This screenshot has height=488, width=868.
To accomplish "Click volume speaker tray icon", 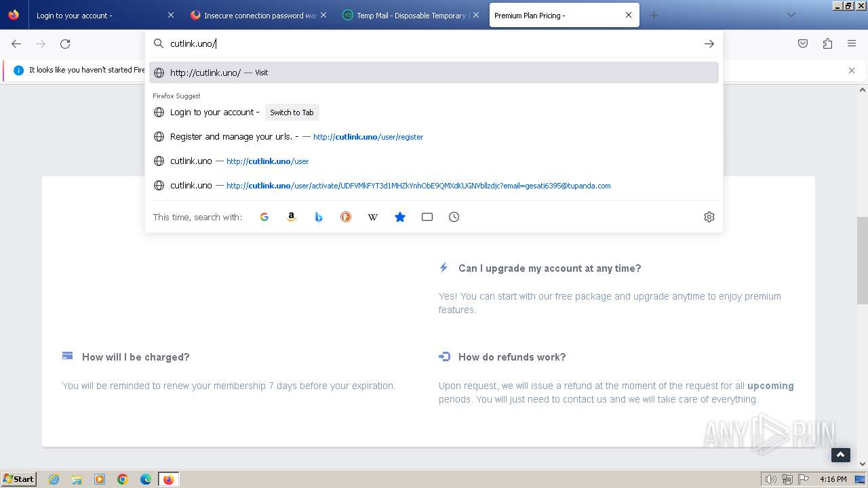I will pyautogui.click(x=771, y=479).
